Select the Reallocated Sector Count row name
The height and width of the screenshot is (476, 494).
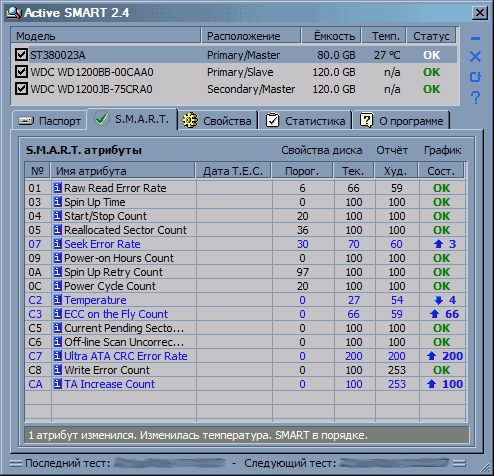pos(125,230)
